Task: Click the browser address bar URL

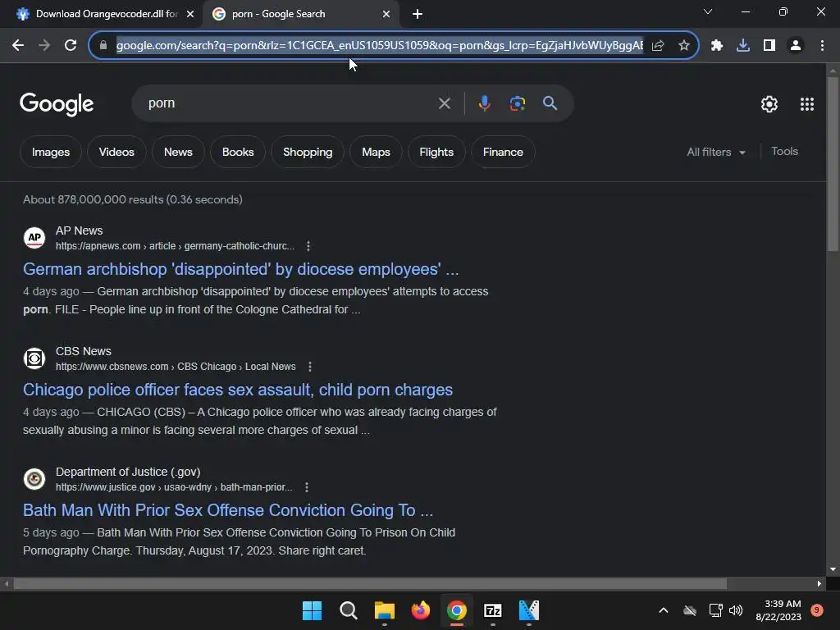Action: pos(379,46)
